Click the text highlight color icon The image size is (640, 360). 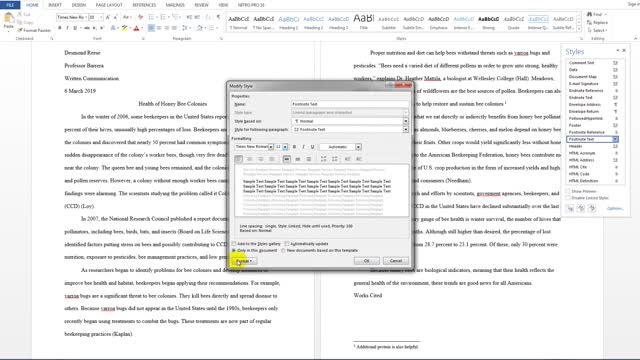click(x=124, y=28)
